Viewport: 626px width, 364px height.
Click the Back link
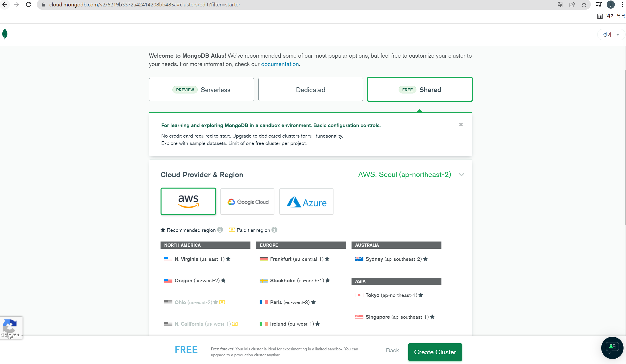[x=392, y=350]
